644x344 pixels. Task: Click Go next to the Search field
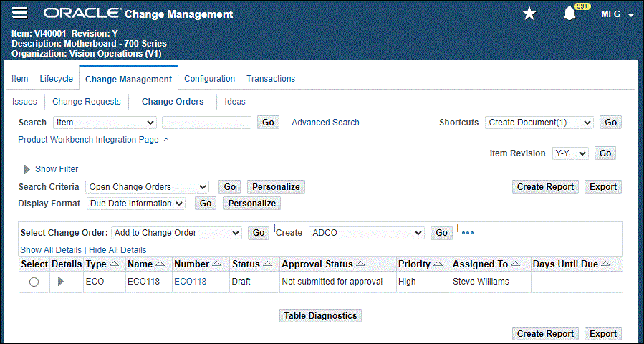[x=268, y=123]
